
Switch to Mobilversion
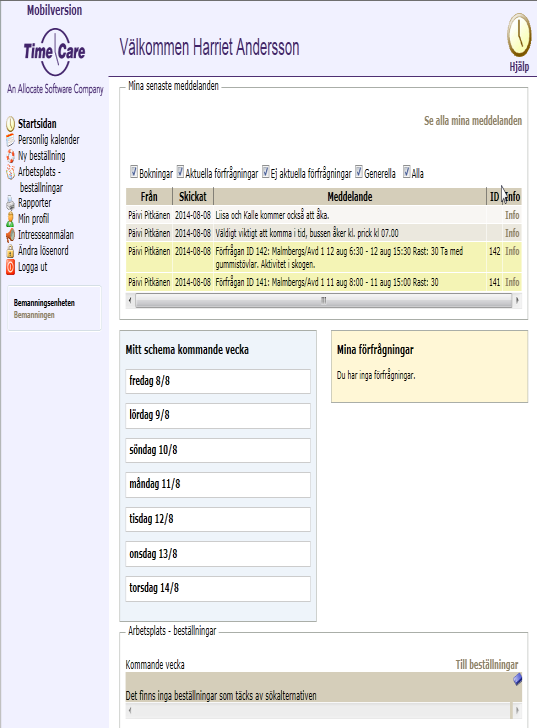54,10
